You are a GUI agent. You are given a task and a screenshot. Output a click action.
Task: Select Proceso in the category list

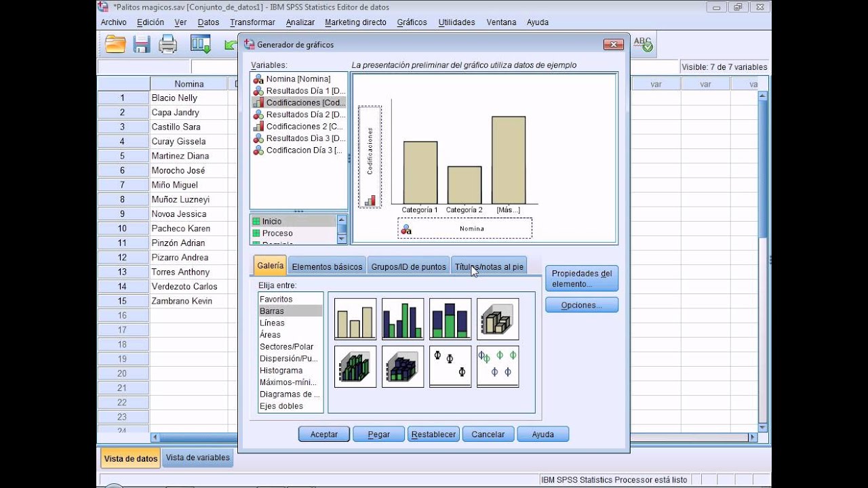(293, 233)
